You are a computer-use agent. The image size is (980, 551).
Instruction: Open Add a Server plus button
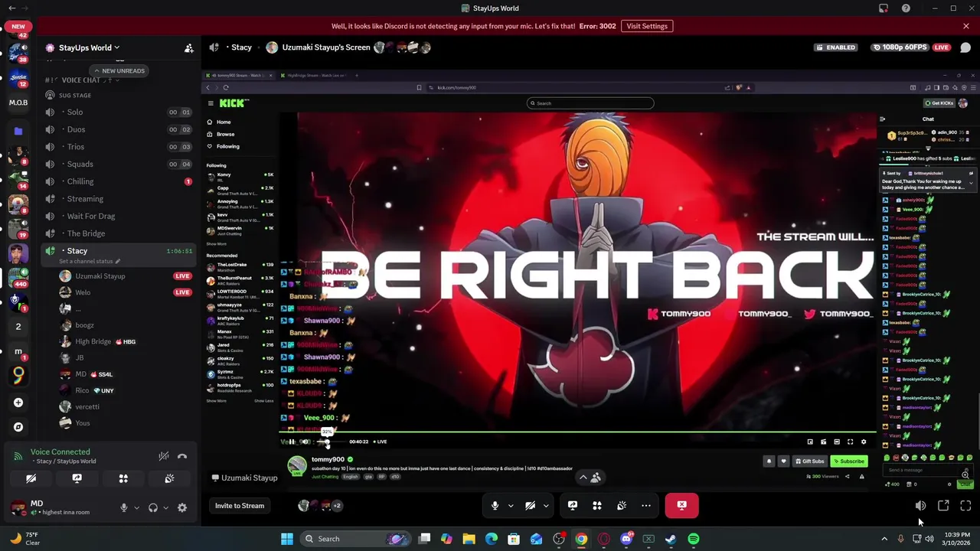18,403
